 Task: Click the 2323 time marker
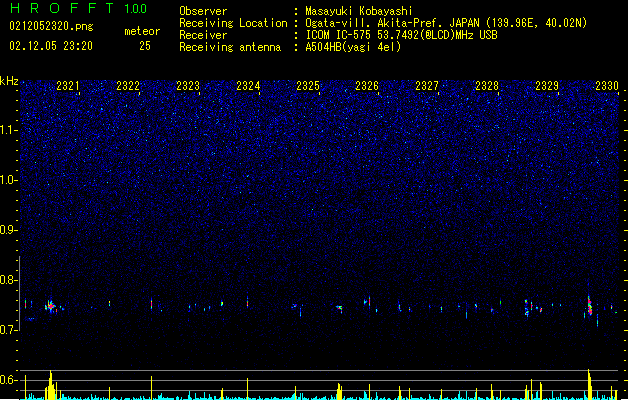tap(188, 86)
